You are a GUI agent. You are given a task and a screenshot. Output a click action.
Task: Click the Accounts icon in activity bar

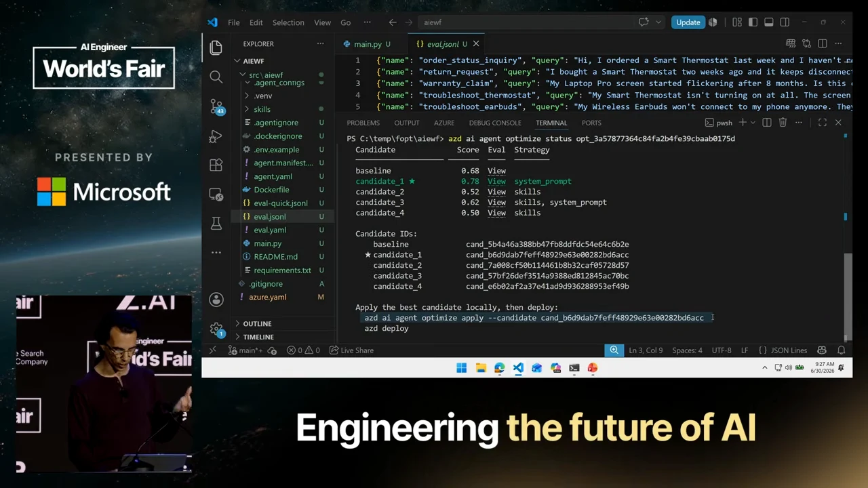tap(216, 300)
